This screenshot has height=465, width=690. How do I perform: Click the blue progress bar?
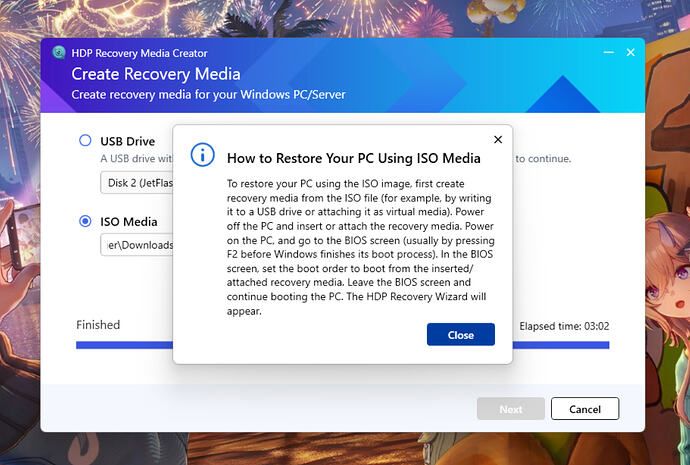coord(125,346)
